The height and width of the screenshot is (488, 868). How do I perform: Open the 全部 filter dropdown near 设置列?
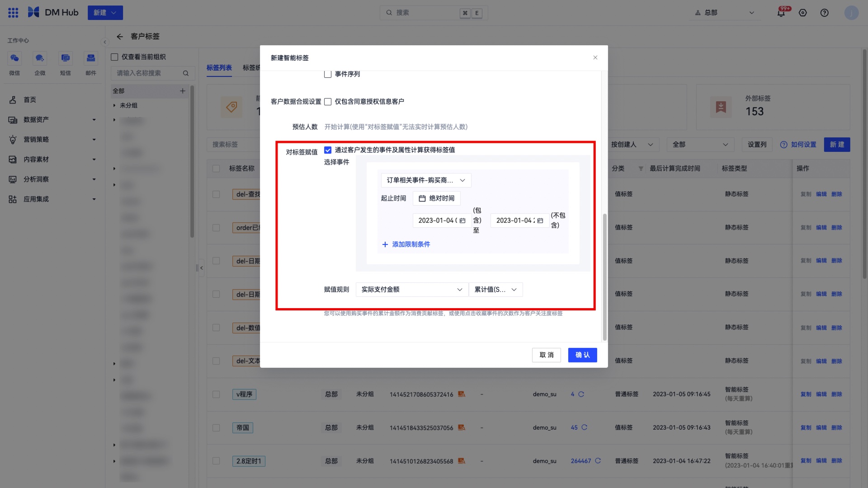tap(700, 145)
